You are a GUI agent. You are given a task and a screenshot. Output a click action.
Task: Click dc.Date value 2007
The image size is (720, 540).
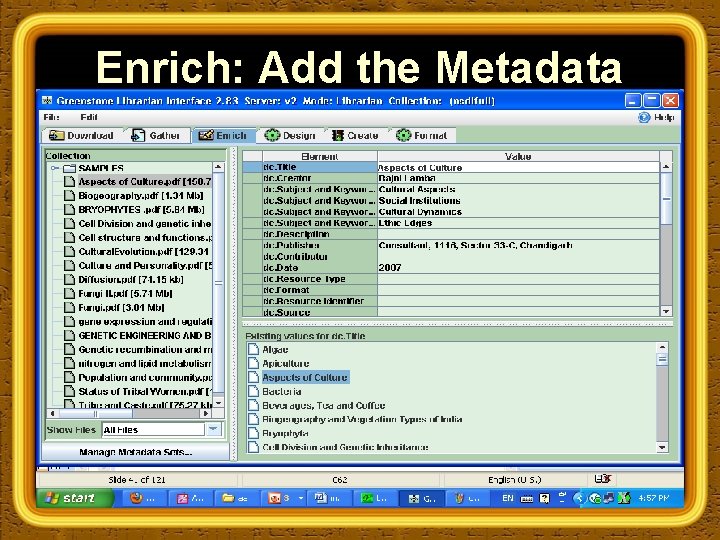pos(518,268)
